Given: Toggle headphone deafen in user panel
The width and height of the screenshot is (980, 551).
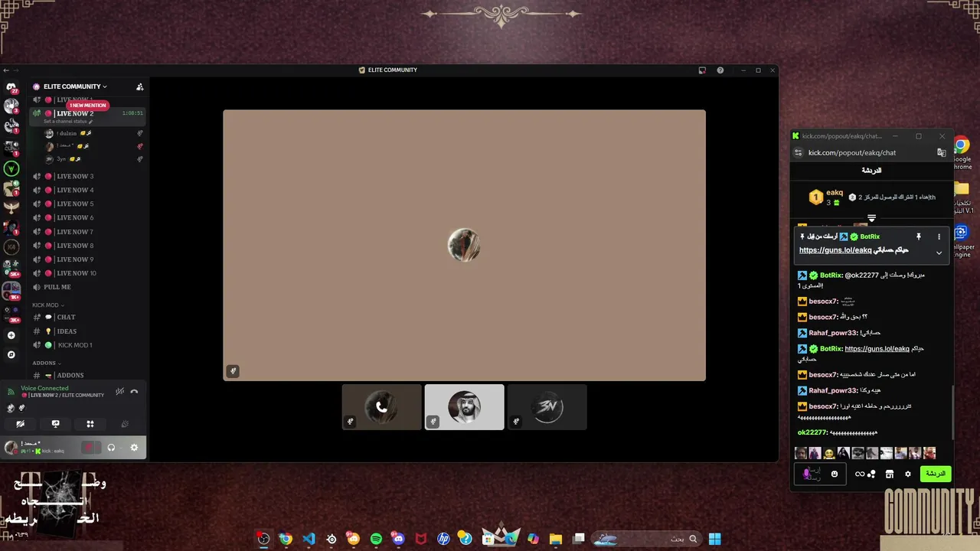Looking at the screenshot, I should 111,448.
